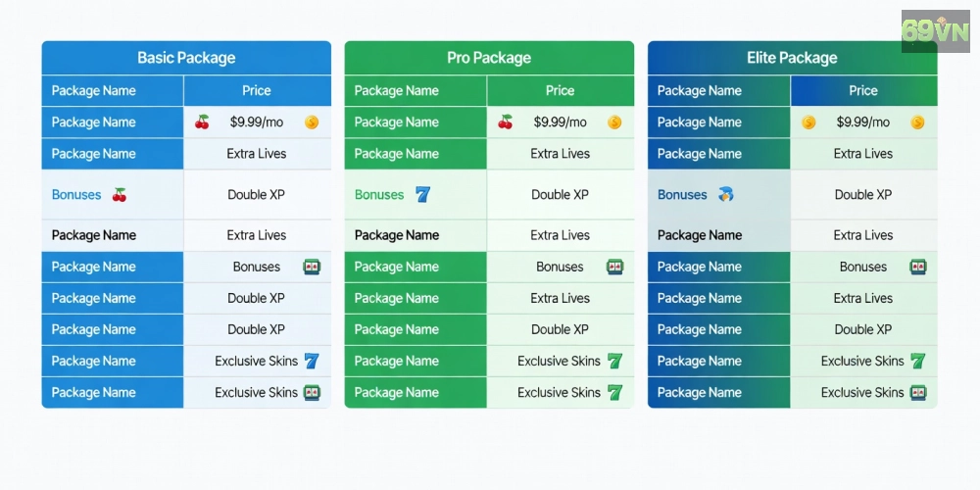Click the slot machine icon in Basic Bonuses row
The width and height of the screenshot is (980, 490).
coord(312,268)
